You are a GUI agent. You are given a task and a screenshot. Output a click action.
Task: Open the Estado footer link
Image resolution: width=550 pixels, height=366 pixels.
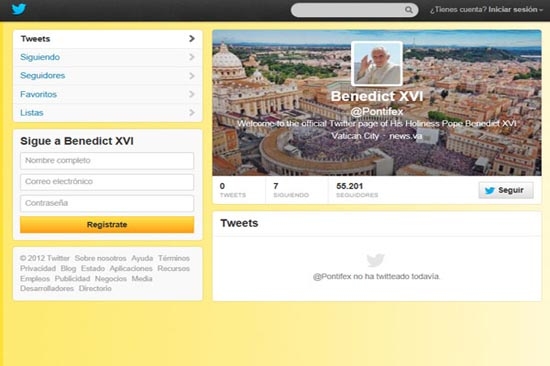click(x=93, y=268)
